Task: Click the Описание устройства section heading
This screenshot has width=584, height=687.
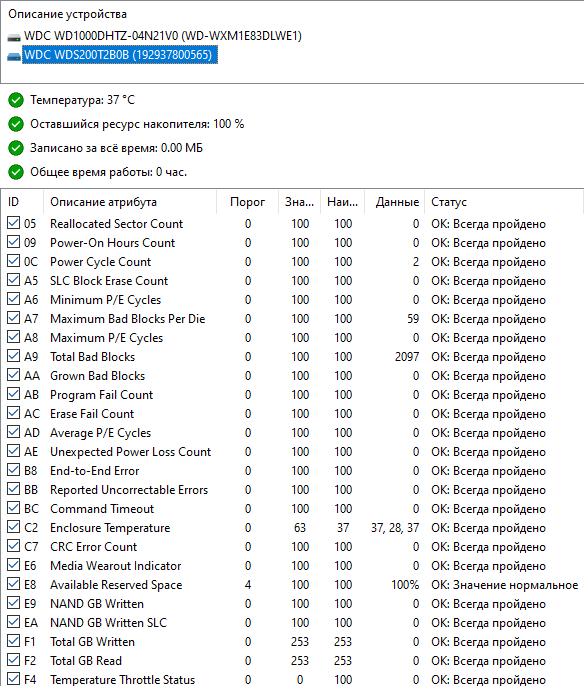Action: (x=67, y=14)
